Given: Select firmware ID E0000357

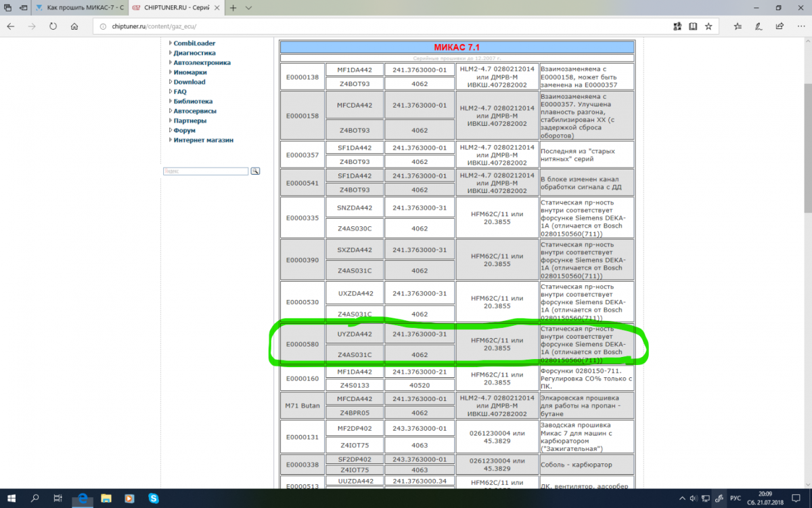Looking at the screenshot, I should (302, 154).
